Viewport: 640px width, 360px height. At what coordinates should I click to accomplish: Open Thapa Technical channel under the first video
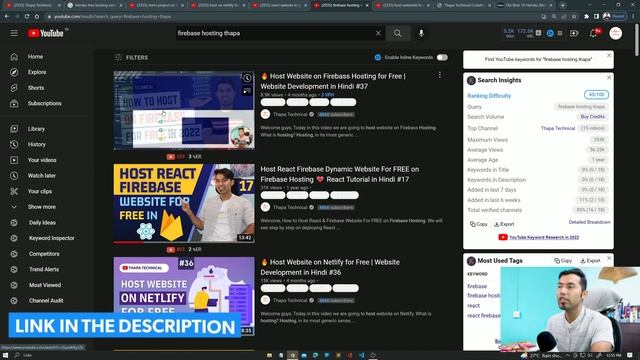[x=290, y=115]
